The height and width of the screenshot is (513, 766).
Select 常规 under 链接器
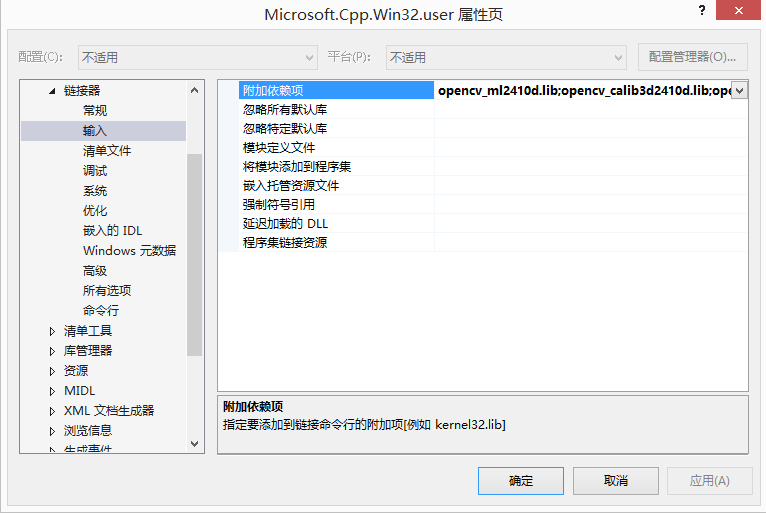coord(95,110)
